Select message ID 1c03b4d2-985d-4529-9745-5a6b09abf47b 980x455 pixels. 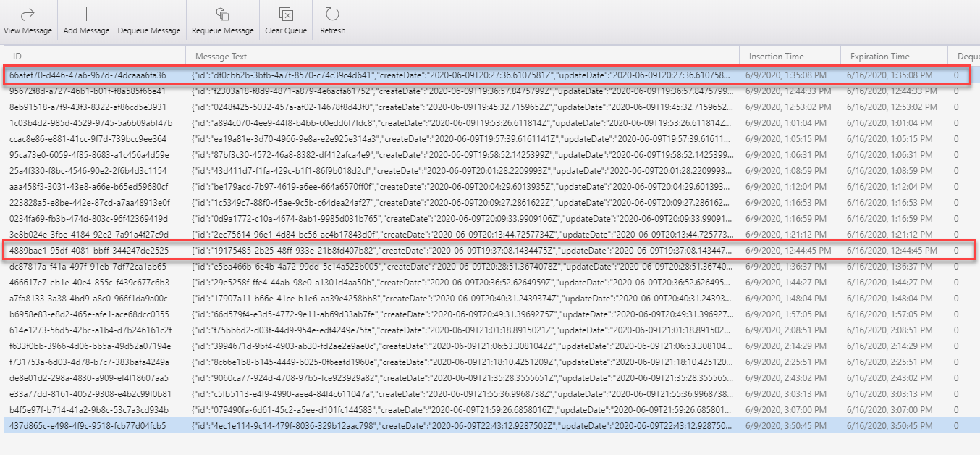(90, 123)
